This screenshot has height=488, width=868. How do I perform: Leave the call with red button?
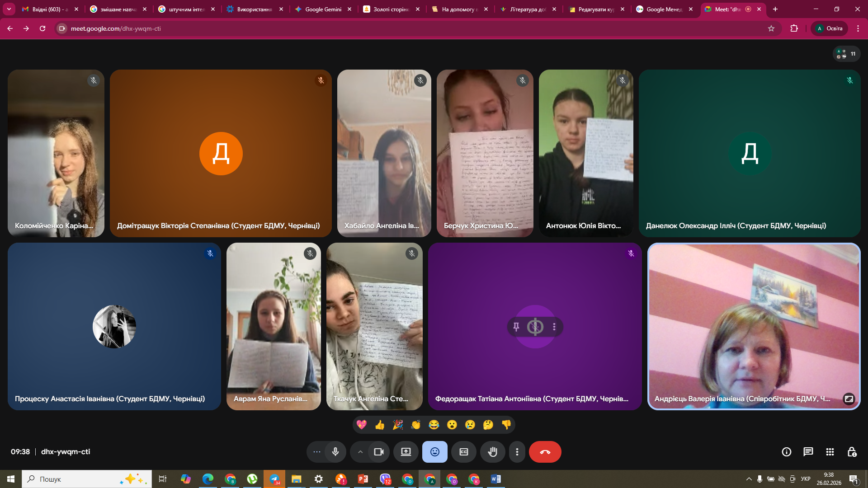[x=545, y=452]
